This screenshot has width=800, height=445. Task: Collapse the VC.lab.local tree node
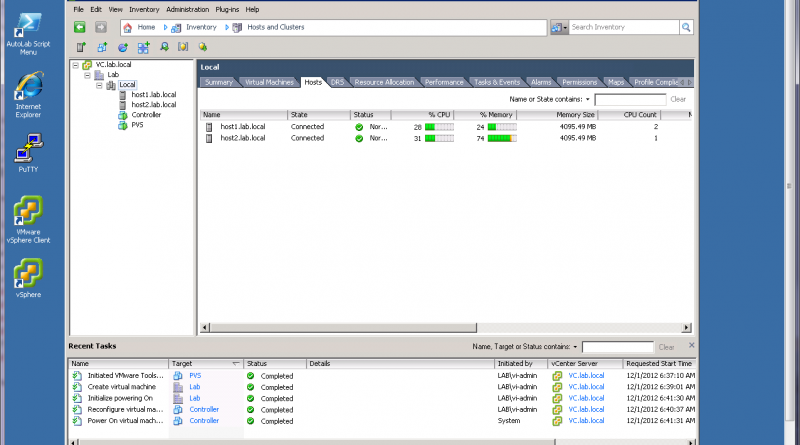coord(76,65)
